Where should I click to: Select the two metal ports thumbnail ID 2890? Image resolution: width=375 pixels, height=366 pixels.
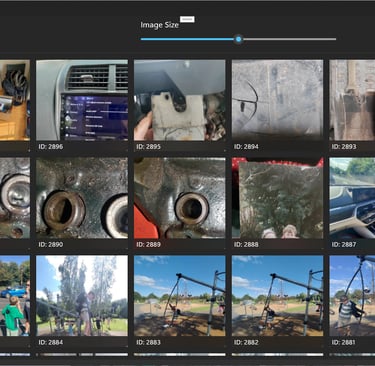[82, 198]
